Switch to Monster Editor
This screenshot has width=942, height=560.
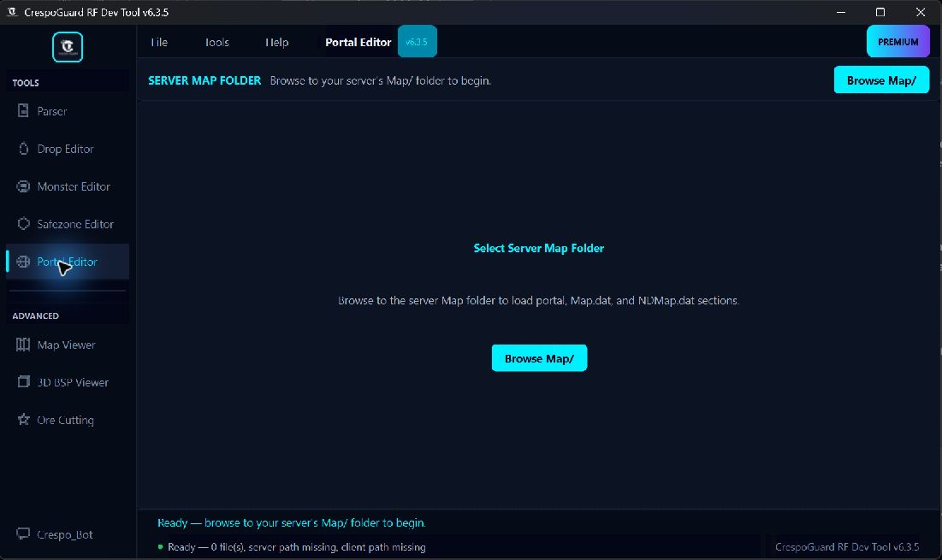click(68, 186)
